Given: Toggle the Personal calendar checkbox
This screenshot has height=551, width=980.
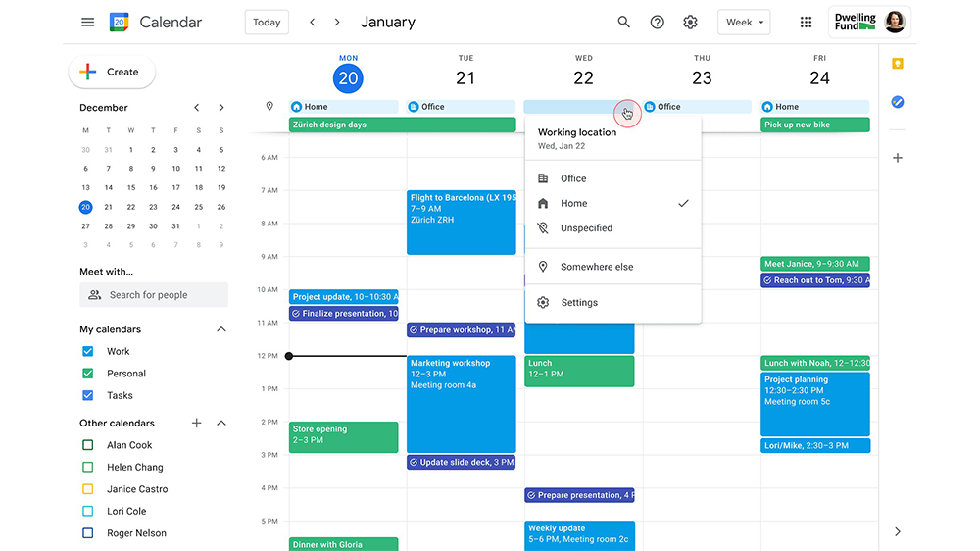Looking at the screenshot, I should click(x=88, y=374).
